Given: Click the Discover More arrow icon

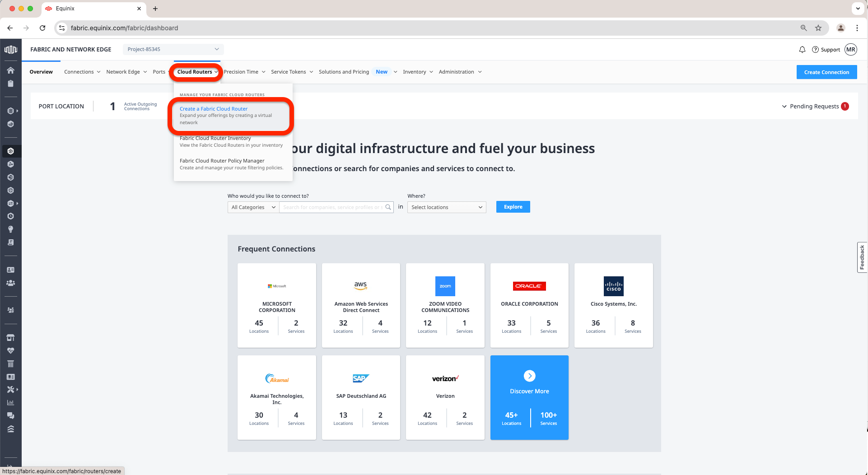Looking at the screenshot, I should pyautogui.click(x=529, y=376).
